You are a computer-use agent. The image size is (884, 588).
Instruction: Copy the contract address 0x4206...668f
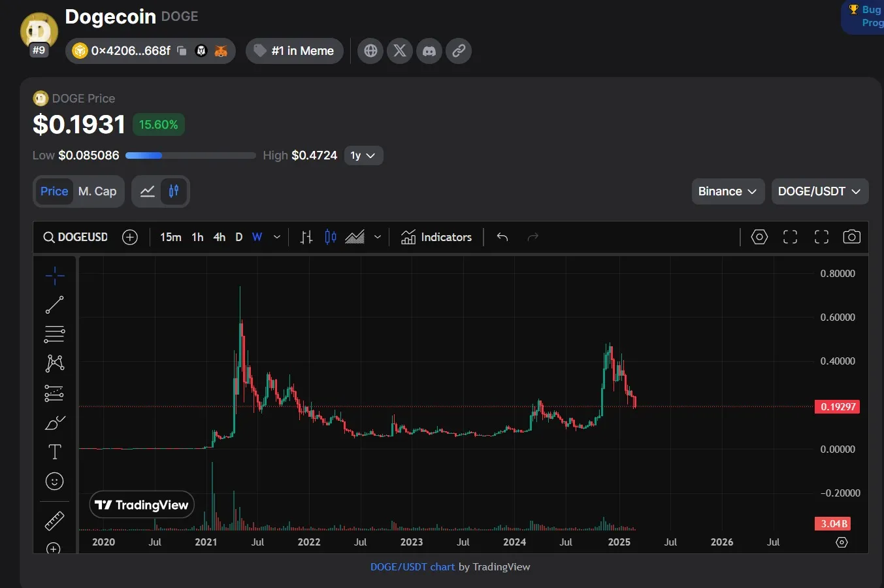coord(182,51)
